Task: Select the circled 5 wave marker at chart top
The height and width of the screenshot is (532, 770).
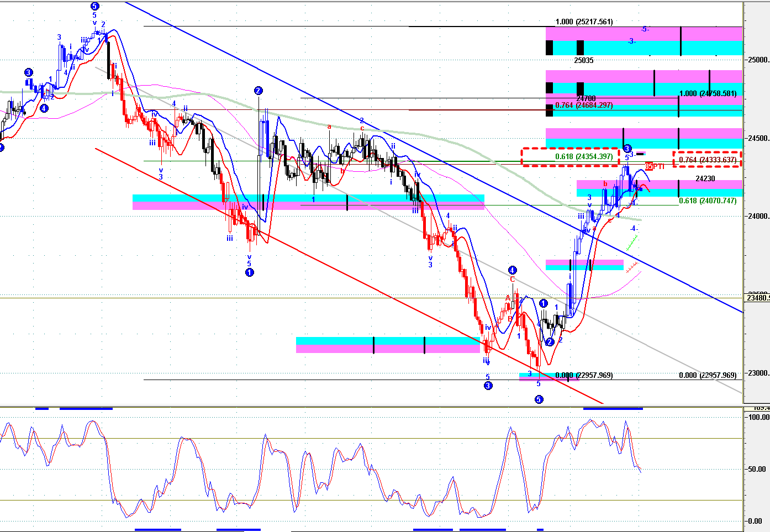Action: [94, 6]
